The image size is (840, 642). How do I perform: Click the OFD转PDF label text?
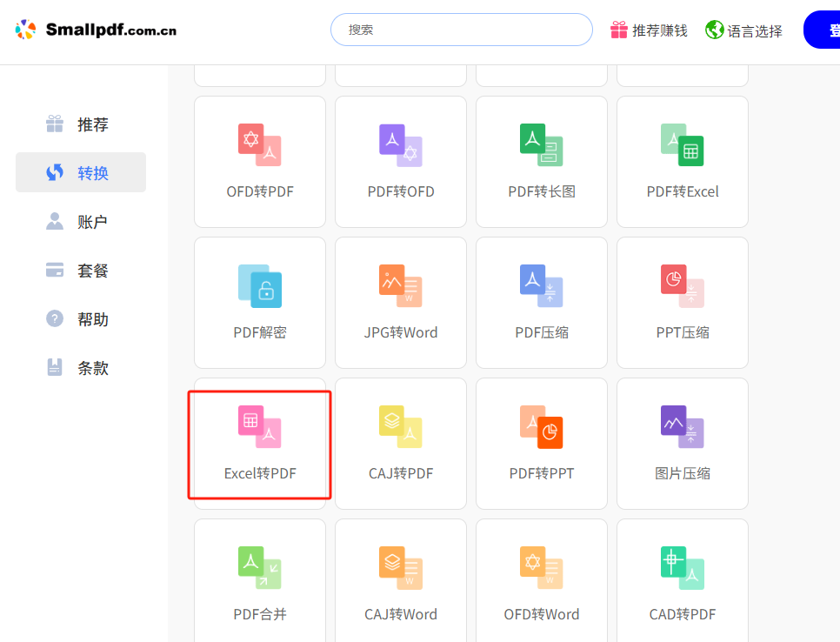coord(260,191)
